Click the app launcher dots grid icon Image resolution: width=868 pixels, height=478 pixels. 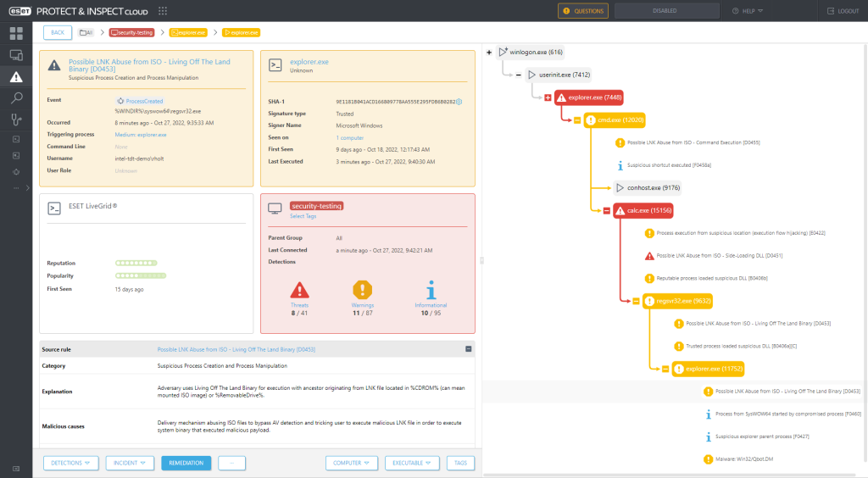tap(162, 11)
